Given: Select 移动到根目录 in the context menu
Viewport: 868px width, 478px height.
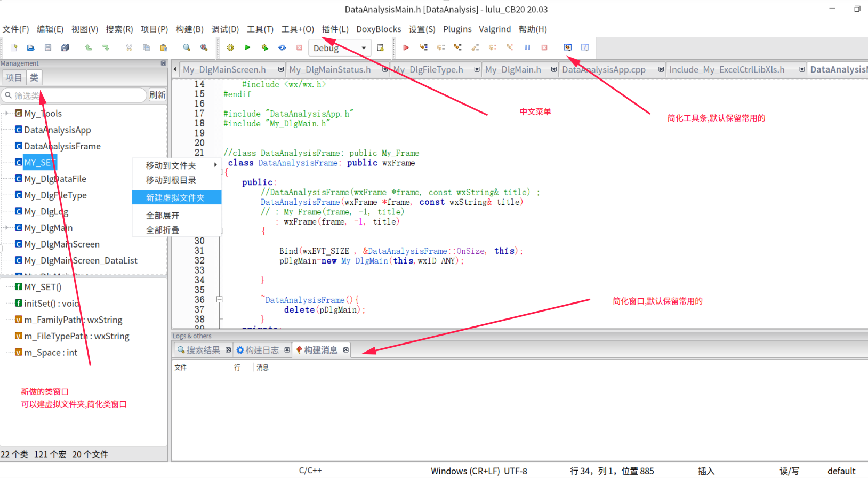Looking at the screenshot, I should [176, 180].
